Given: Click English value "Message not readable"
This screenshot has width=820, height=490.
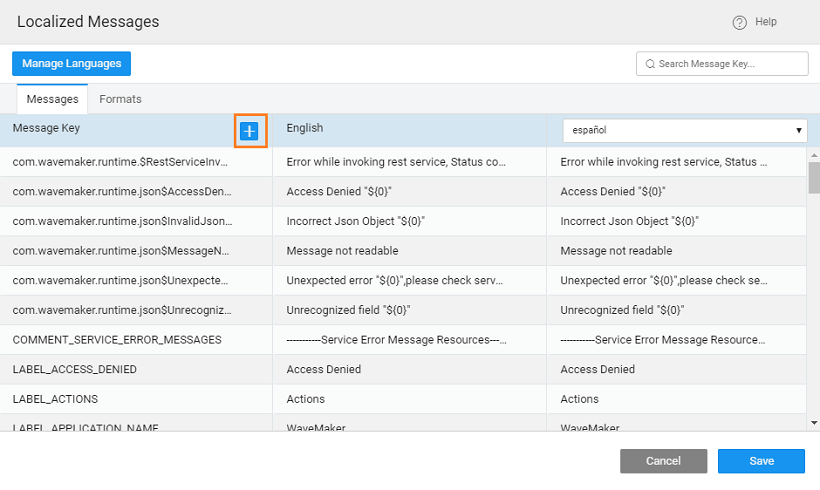Looking at the screenshot, I should (x=342, y=250).
